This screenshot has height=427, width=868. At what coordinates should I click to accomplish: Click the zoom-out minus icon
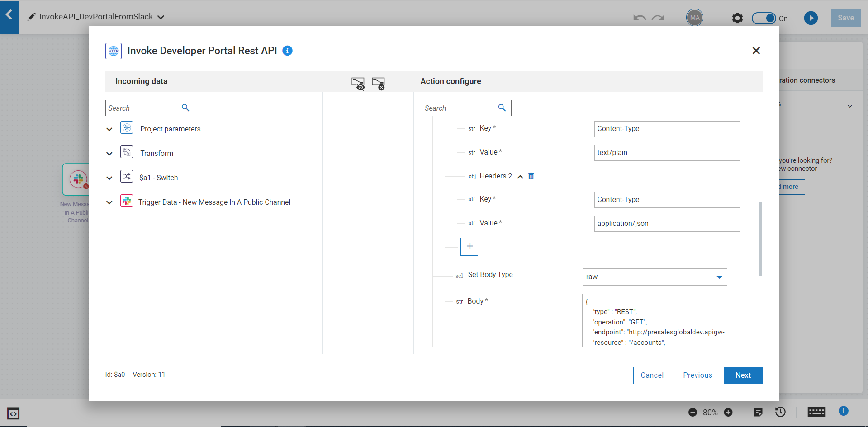coord(693,412)
